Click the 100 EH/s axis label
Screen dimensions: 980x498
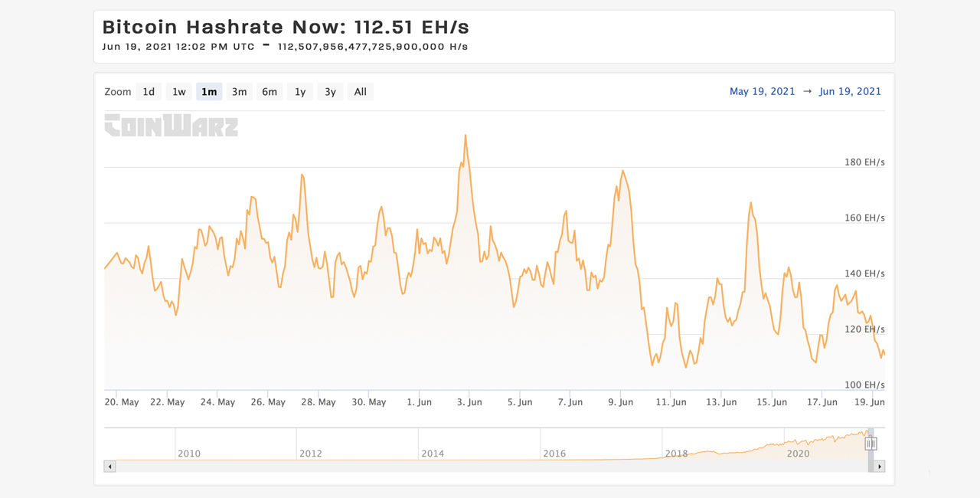864,385
